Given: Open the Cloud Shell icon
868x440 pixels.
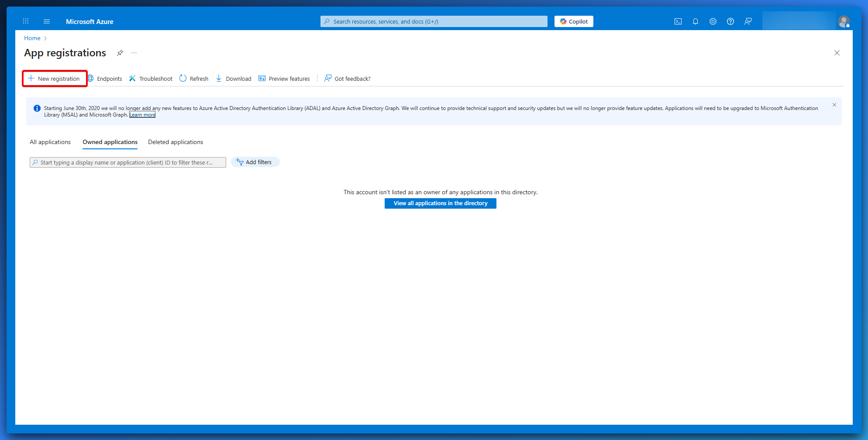Looking at the screenshot, I should (x=678, y=21).
